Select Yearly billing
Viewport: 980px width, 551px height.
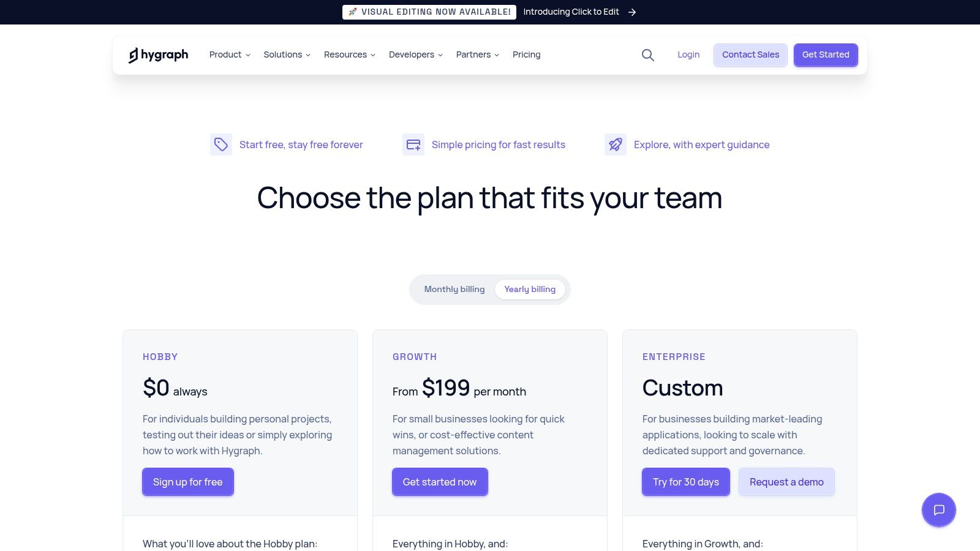[x=530, y=289]
